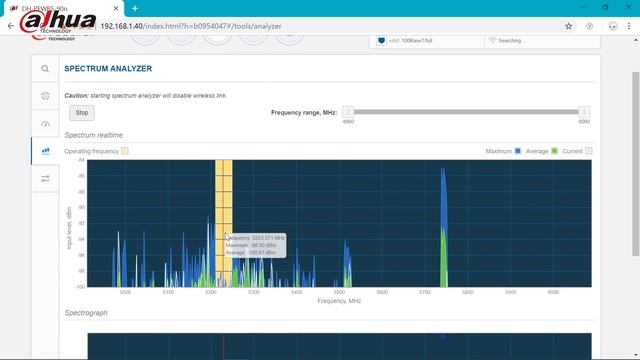The width and height of the screenshot is (640, 360).
Task: Click the SPECTRUM ANALYZER heading
Action: point(108,69)
